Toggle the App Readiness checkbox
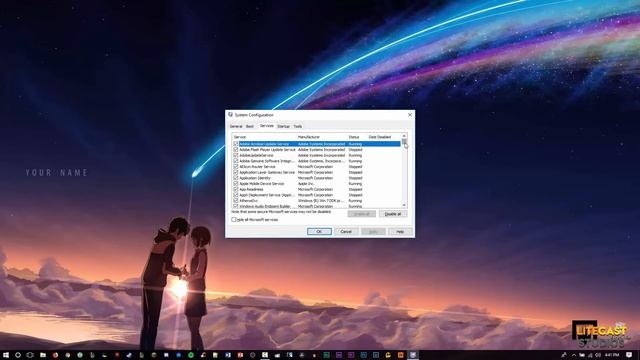The height and width of the screenshot is (360, 640). (x=236, y=189)
